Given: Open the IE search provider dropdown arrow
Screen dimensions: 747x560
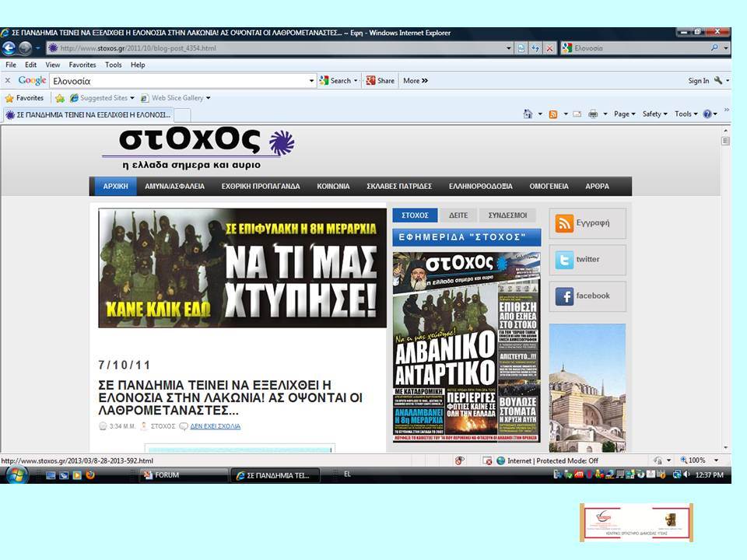Looking at the screenshot, I should (725, 48).
